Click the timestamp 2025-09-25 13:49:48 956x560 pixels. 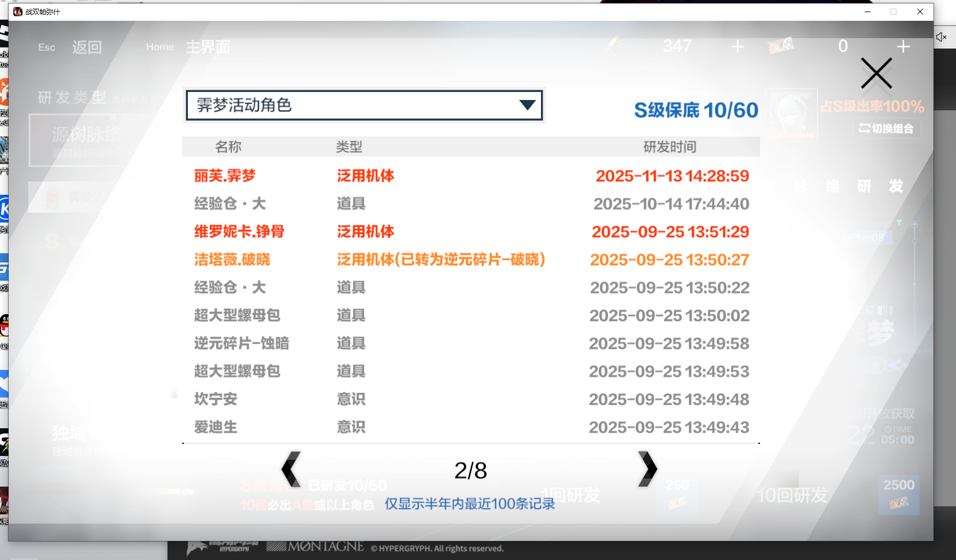(x=669, y=399)
